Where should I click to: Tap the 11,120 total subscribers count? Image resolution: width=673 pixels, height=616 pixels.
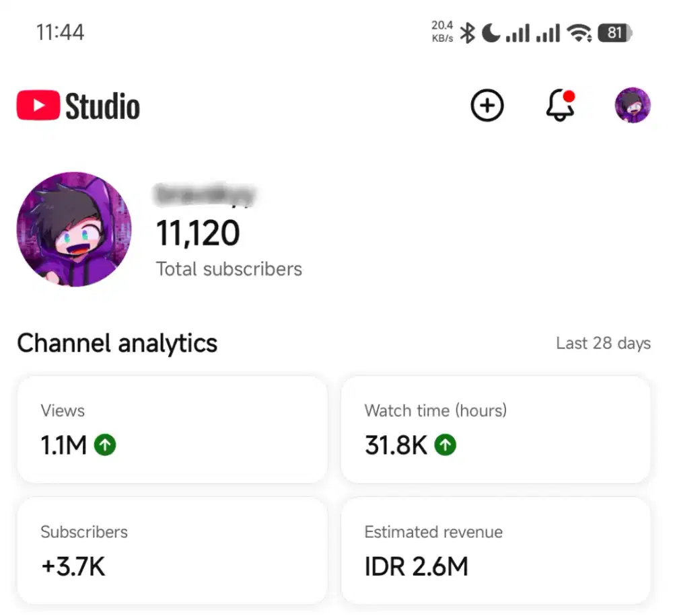(x=198, y=233)
